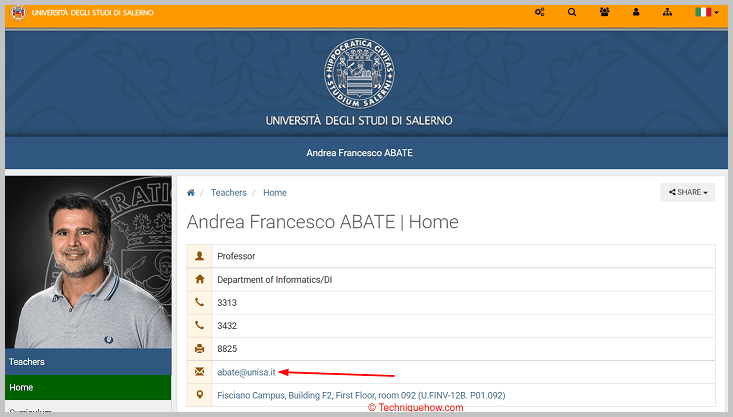Click the house icon beside Department of Informatics
Image resolution: width=733 pixels, height=417 pixels.
point(200,279)
